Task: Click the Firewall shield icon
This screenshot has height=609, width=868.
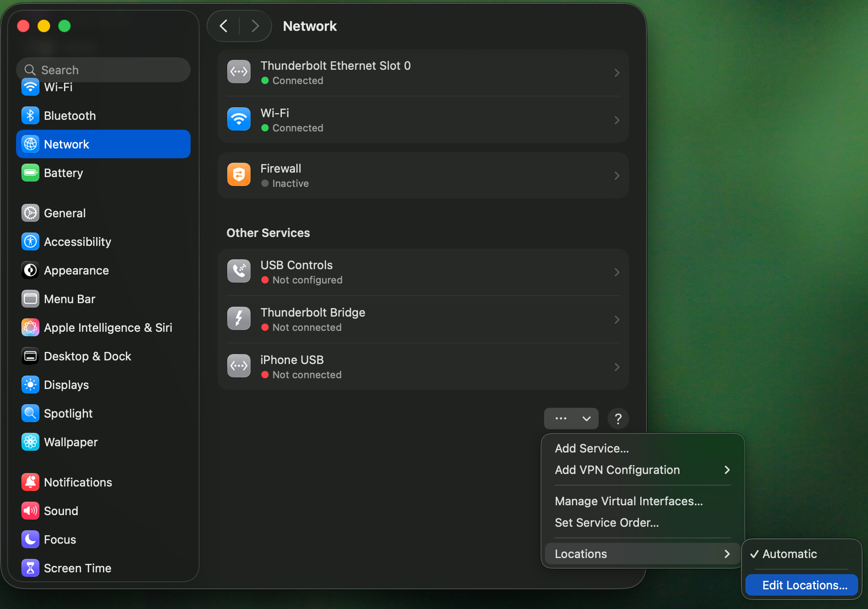Action: click(x=238, y=175)
